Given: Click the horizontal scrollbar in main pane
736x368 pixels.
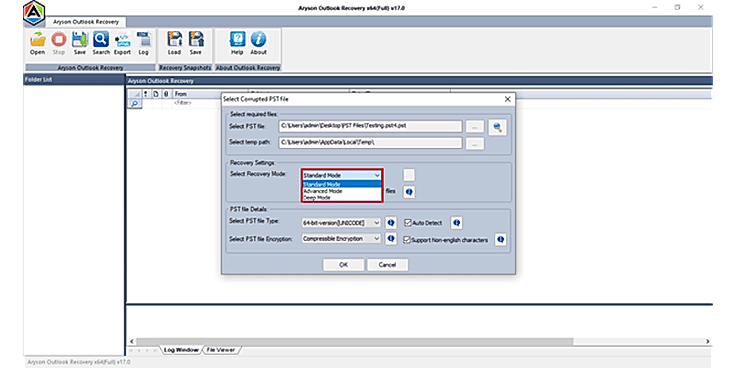Looking at the screenshot, I should (354, 341).
